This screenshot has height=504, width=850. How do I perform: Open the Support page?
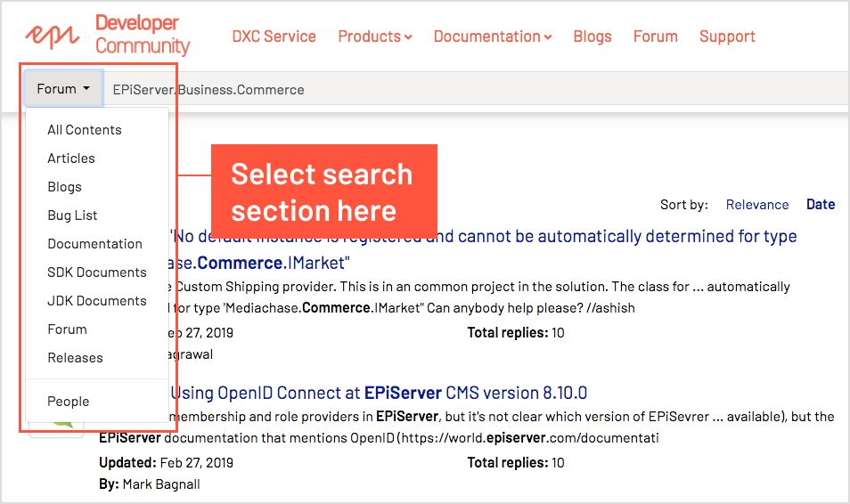click(727, 37)
